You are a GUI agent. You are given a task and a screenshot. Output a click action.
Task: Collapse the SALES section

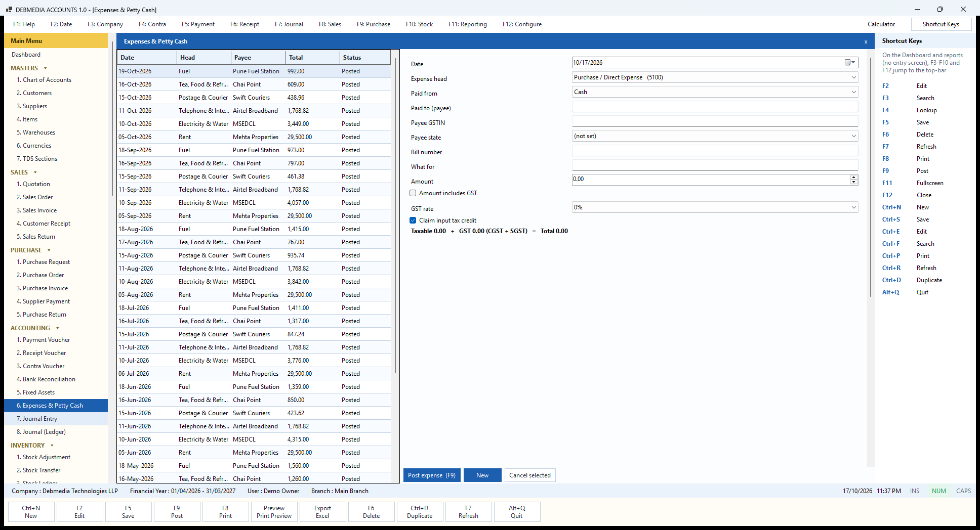coord(35,172)
